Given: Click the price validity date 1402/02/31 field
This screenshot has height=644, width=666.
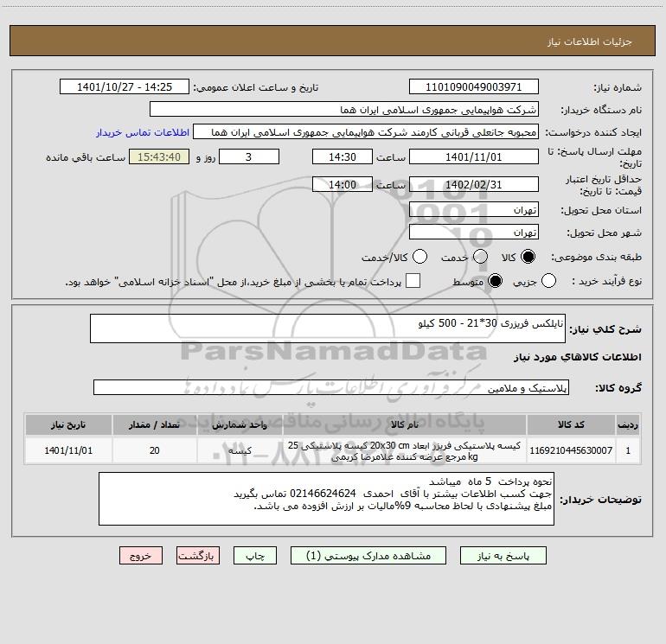Looking at the screenshot, I should point(474,184).
